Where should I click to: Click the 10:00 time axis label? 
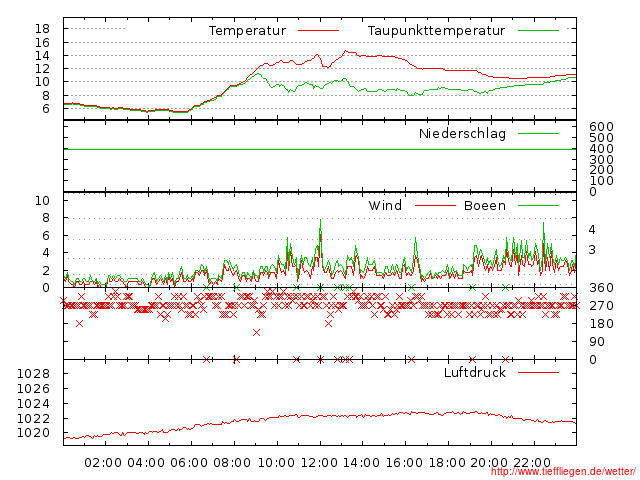point(276,463)
